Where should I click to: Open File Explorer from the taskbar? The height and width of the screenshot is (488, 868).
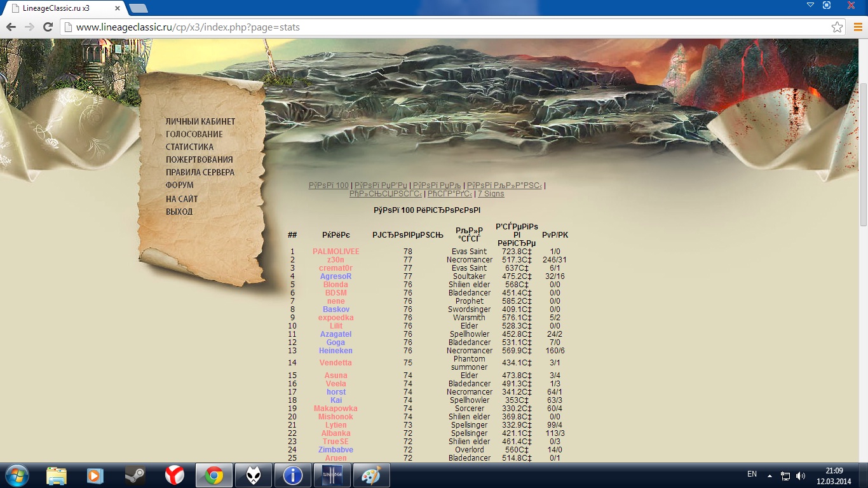click(x=57, y=475)
